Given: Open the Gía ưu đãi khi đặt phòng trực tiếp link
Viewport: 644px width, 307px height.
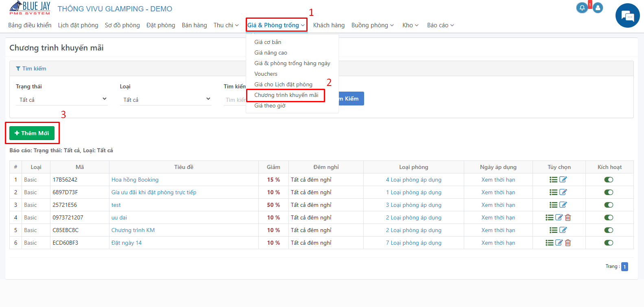Looking at the screenshot, I should click(154, 192).
